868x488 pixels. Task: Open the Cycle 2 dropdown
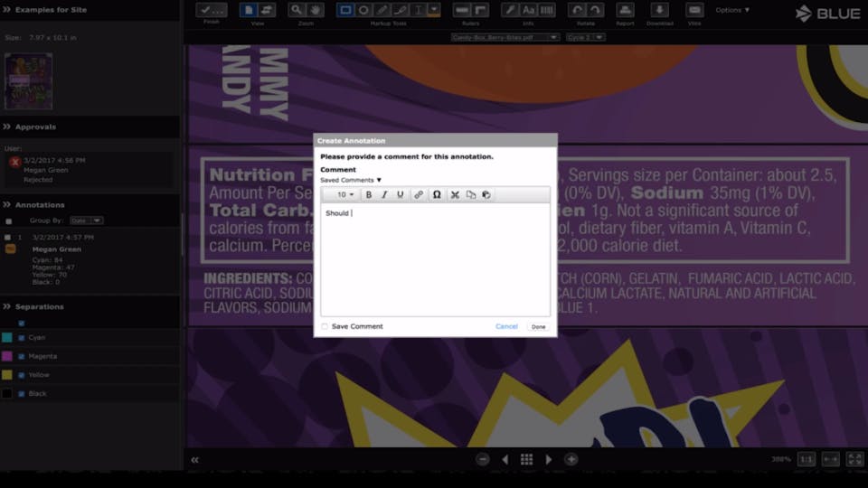click(x=585, y=37)
